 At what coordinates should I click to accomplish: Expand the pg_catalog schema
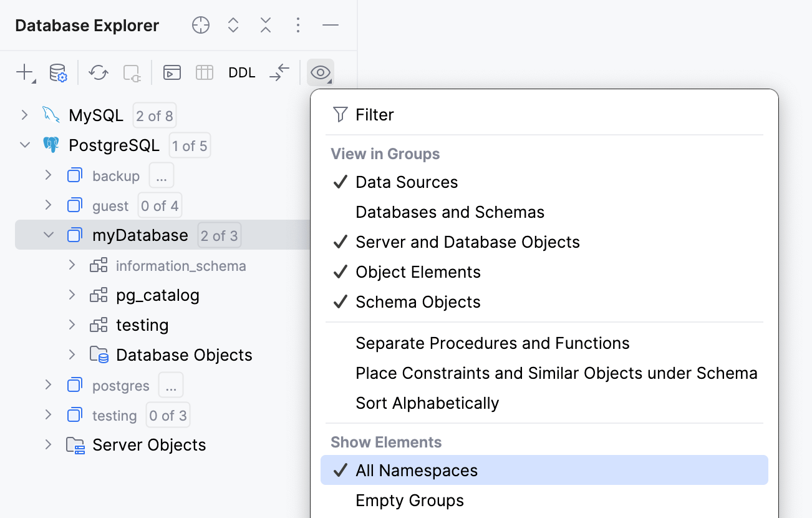click(x=72, y=295)
